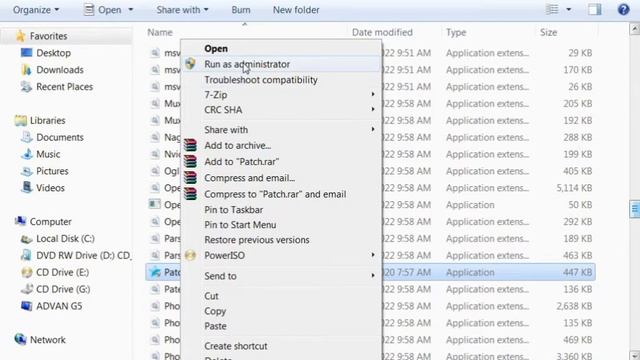Expand the PowerISO submenu

click(x=281, y=256)
